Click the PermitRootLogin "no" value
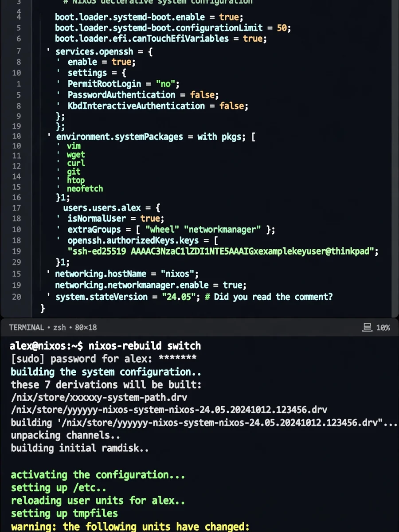The width and height of the screenshot is (399, 532). (167, 84)
